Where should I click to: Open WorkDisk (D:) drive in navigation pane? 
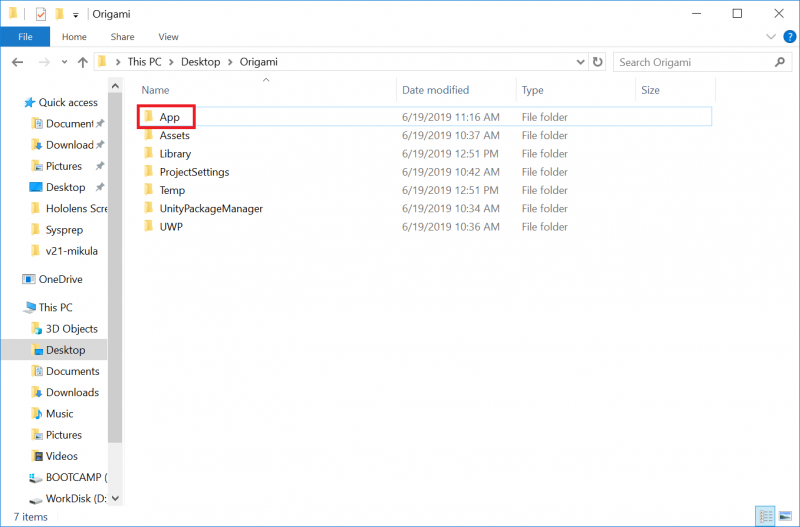[68, 498]
